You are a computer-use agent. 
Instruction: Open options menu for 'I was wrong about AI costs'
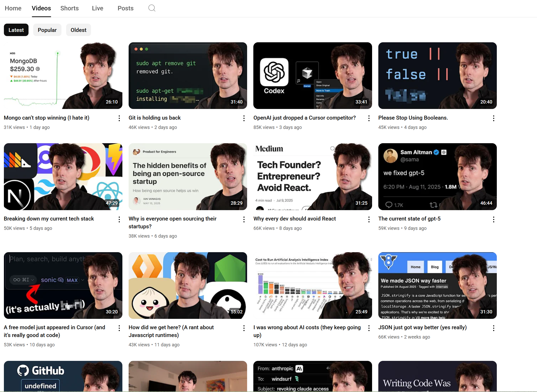pyautogui.click(x=369, y=328)
